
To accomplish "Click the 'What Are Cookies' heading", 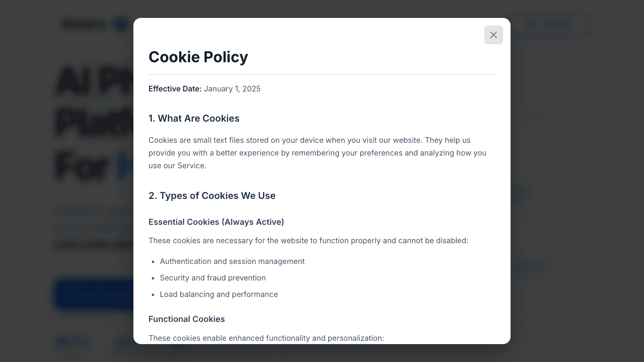I will click(194, 118).
